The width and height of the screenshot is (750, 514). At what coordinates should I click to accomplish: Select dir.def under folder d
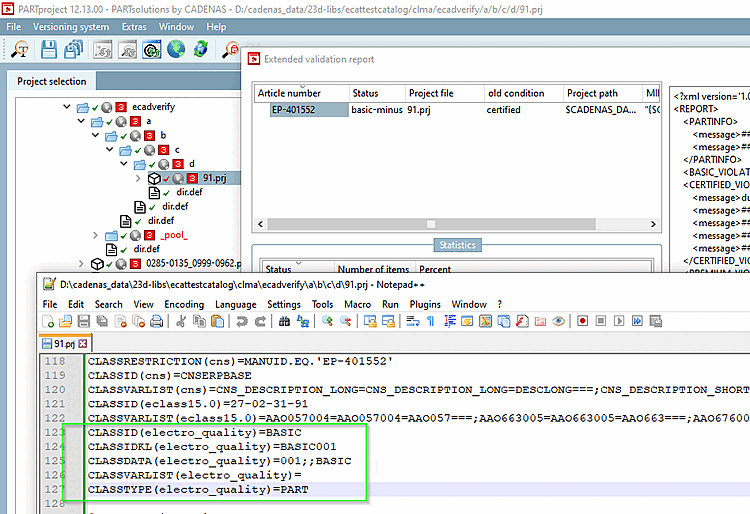pos(189,192)
